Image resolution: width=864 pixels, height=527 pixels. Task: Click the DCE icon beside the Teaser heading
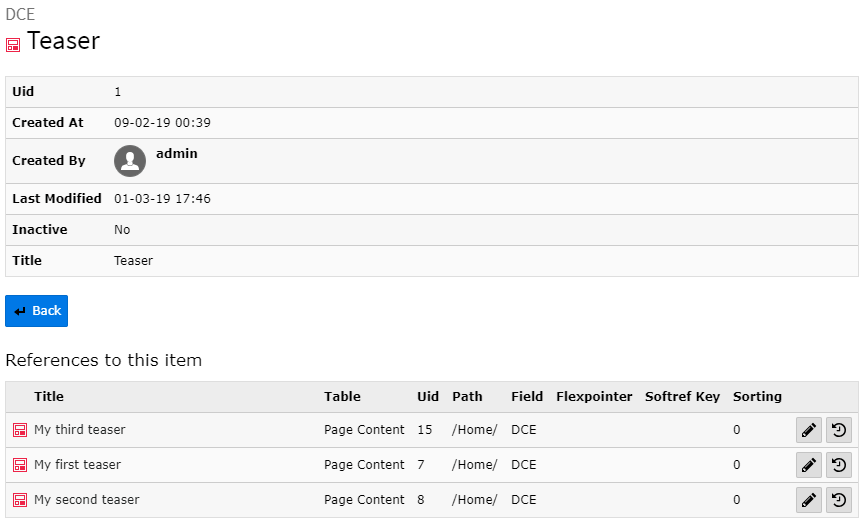pos(13,45)
